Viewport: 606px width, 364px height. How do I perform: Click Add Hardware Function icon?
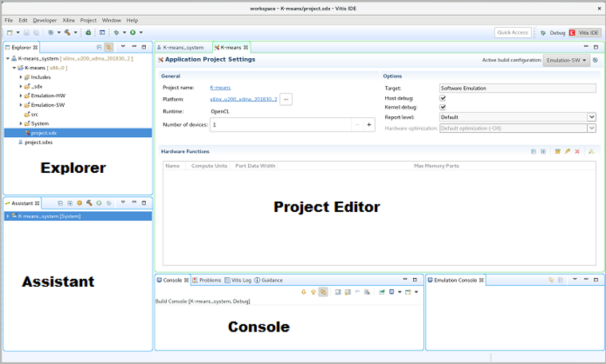pyautogui.click(x=557, y=151)
